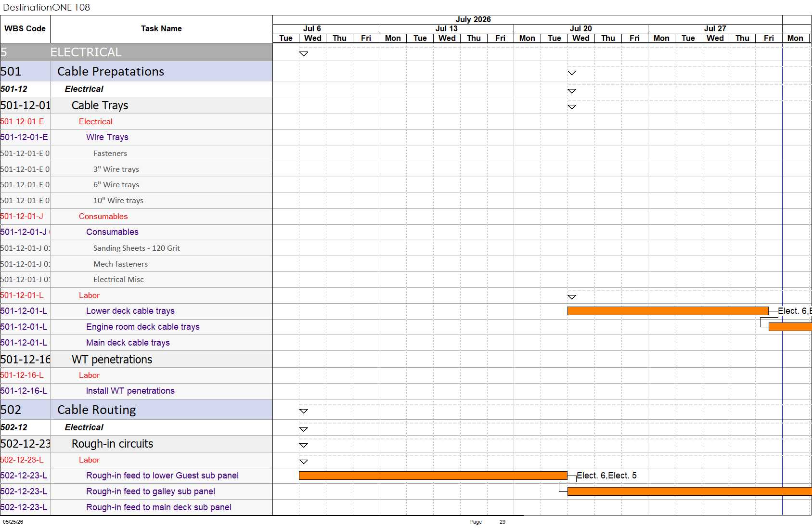Select the Wire Trays task row
The image size is (812, 528).
[x=136, y=137]
